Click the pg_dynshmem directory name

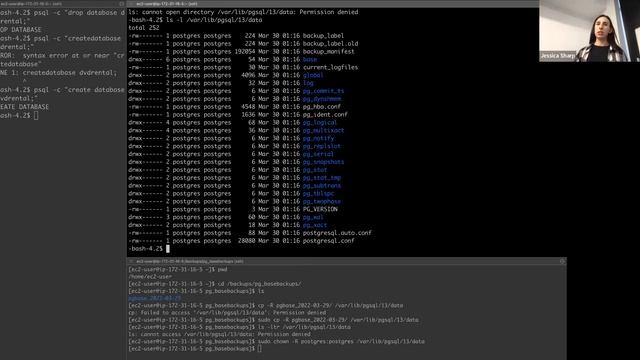(x=322, y=99)
